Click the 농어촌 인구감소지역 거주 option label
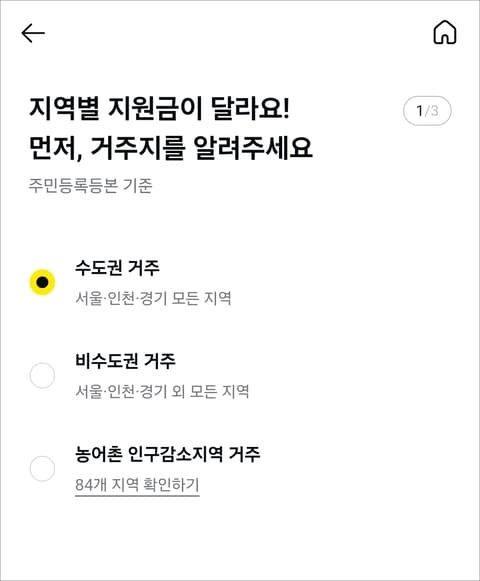480x581 pixels. coord(168,454)
